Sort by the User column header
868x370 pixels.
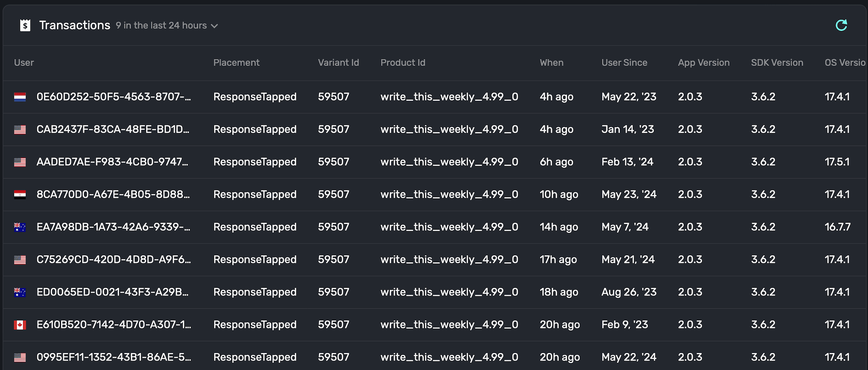[24, 62]
